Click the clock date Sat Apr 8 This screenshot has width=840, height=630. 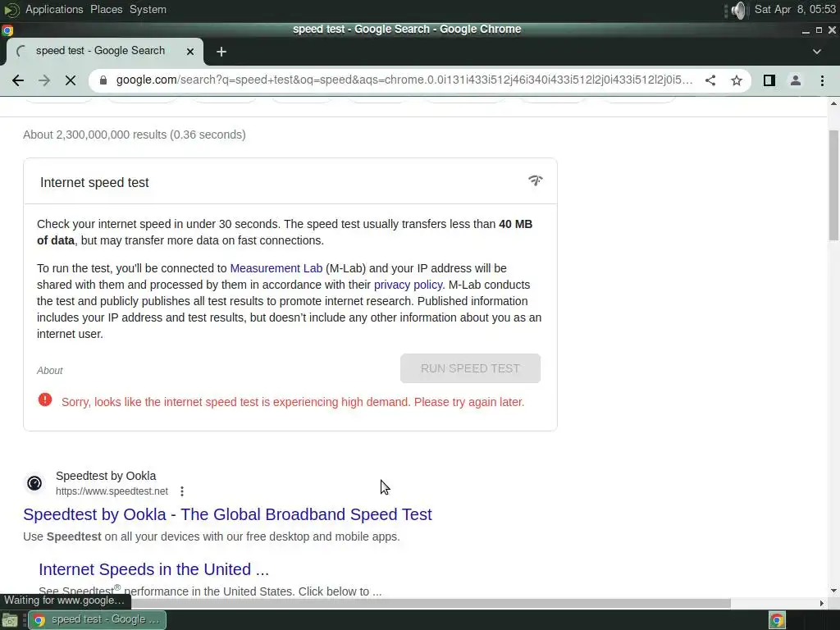click(x=795, y=10)
